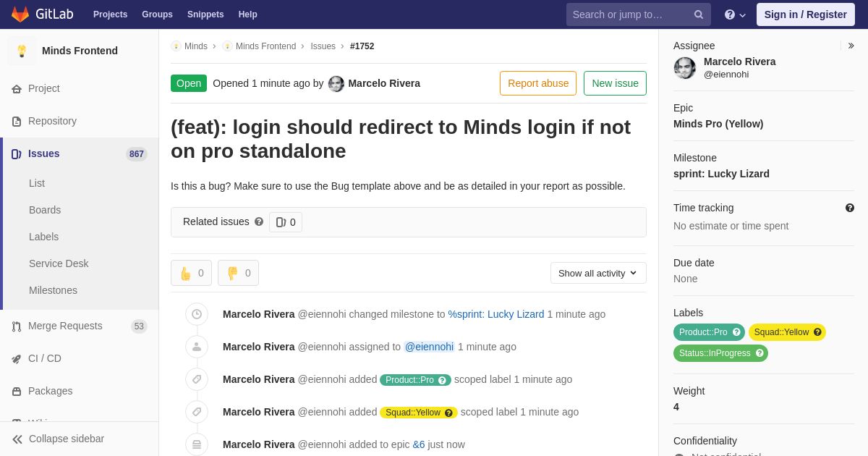Click help icon on Status::InProgress label
The width and height of the screenshot is (868, 456).
click(759, 353)
